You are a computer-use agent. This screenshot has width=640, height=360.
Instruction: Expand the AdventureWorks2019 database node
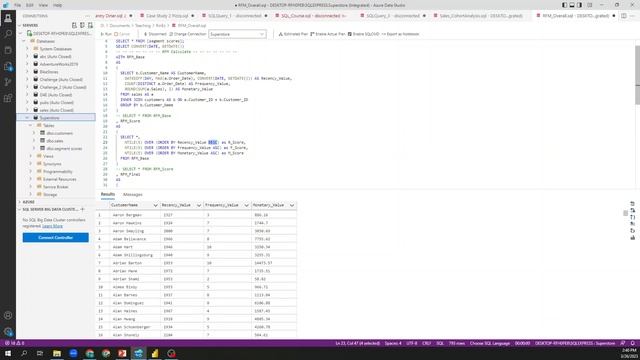(27, 64)
